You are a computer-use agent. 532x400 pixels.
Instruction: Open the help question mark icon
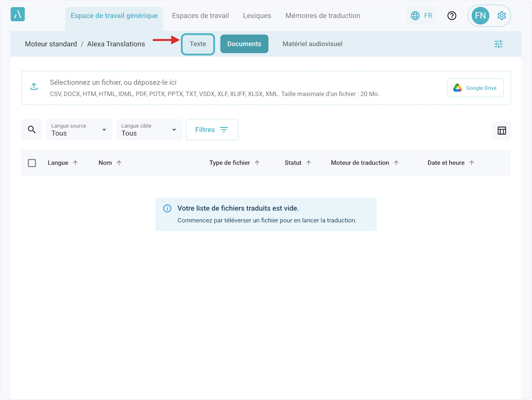pyautogui.click(x=452, y=16)
